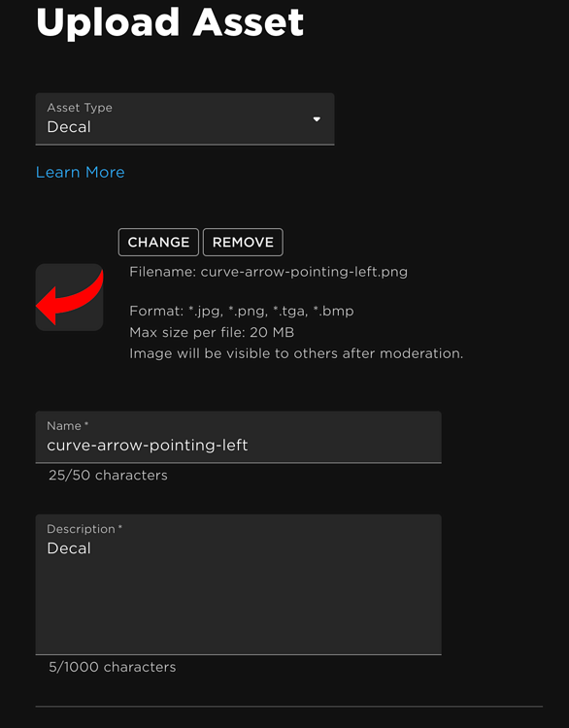This screenshot has width=569, height=728.
Task: Click the REMOVE button
Action: click(243, 242)
